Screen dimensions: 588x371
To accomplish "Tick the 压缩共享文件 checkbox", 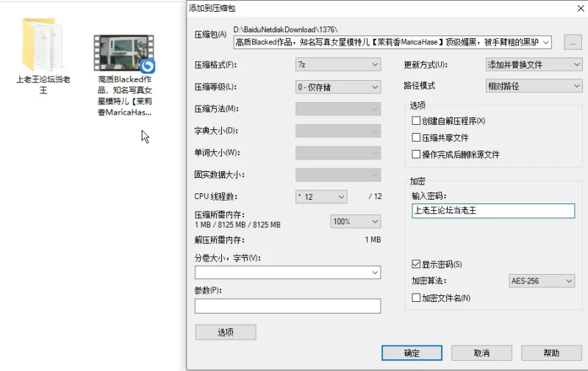I will [417, 137].
